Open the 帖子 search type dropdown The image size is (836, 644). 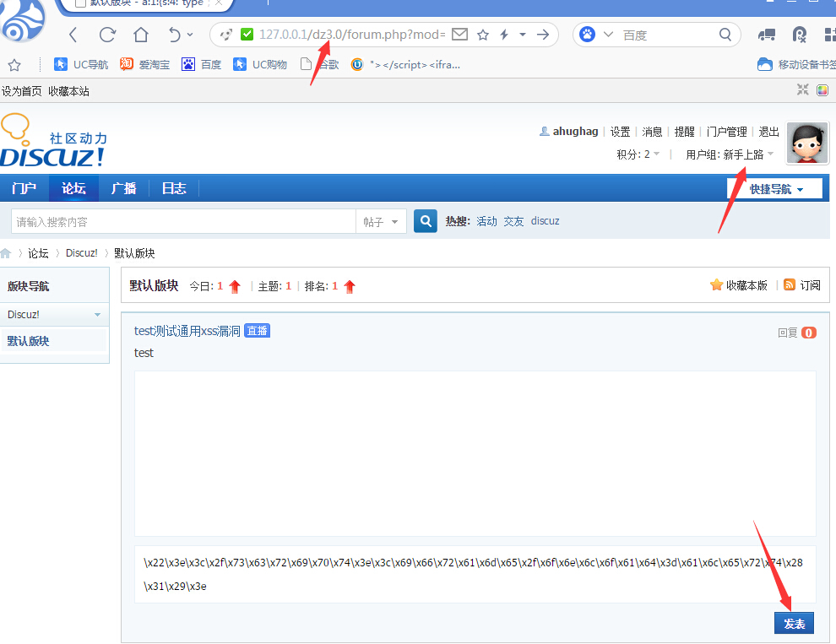(381, 222)
